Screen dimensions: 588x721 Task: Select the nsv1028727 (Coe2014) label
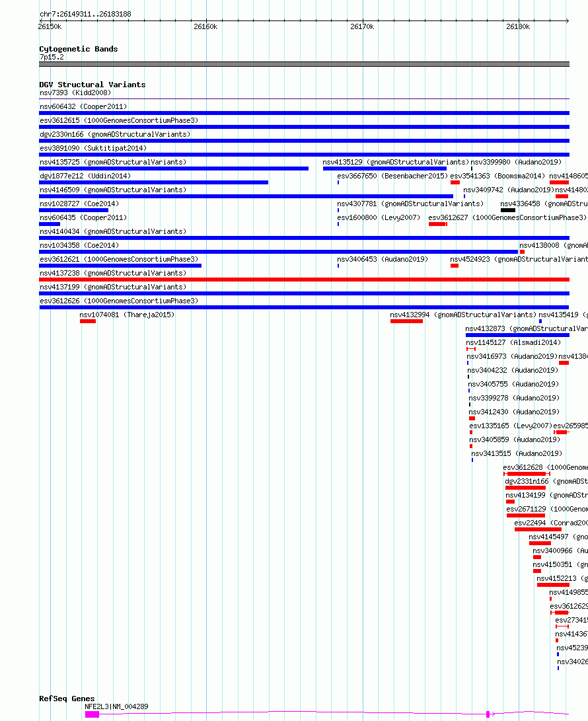tap(79, 204)
